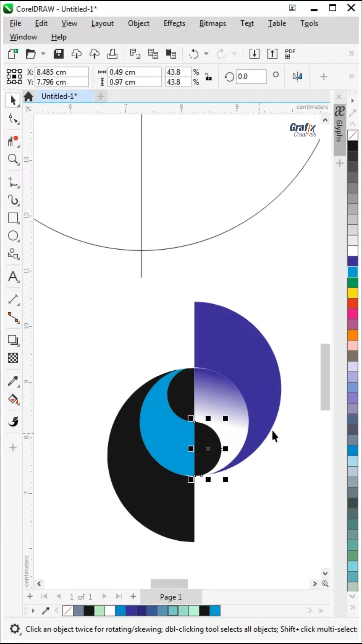Select the Ellipse tool
Image resolution: width=362 pixels, height=644 pixels.
point(13,236)
